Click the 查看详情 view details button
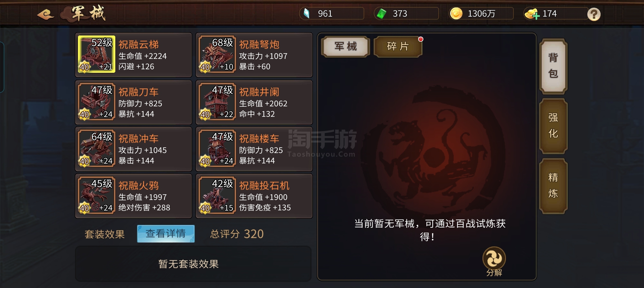 coord(166,234)
